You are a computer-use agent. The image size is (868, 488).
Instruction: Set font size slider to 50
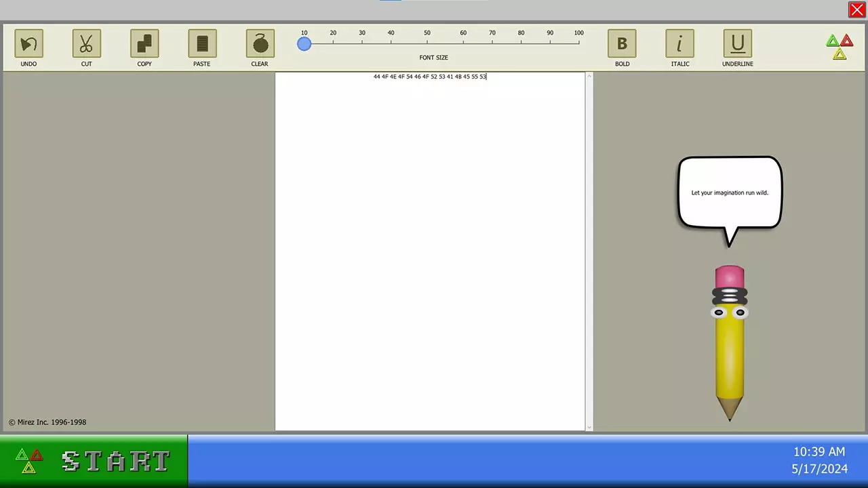[x=427, y=43]
